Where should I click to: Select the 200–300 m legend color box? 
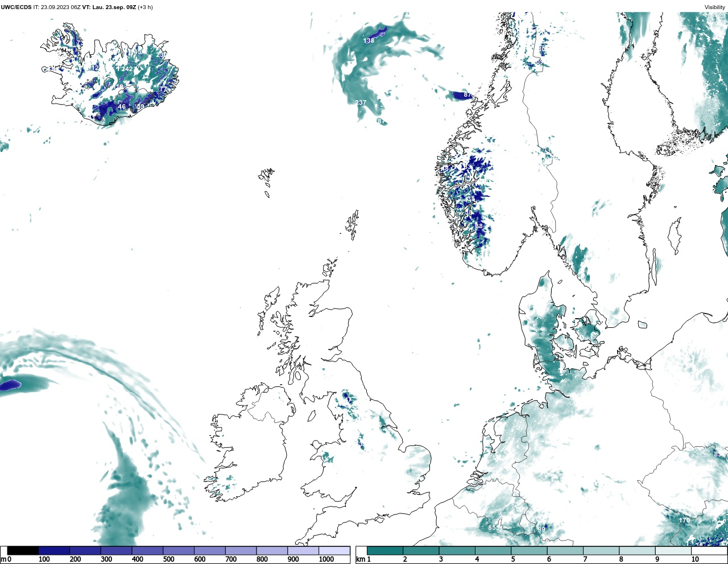click(85, 550)
